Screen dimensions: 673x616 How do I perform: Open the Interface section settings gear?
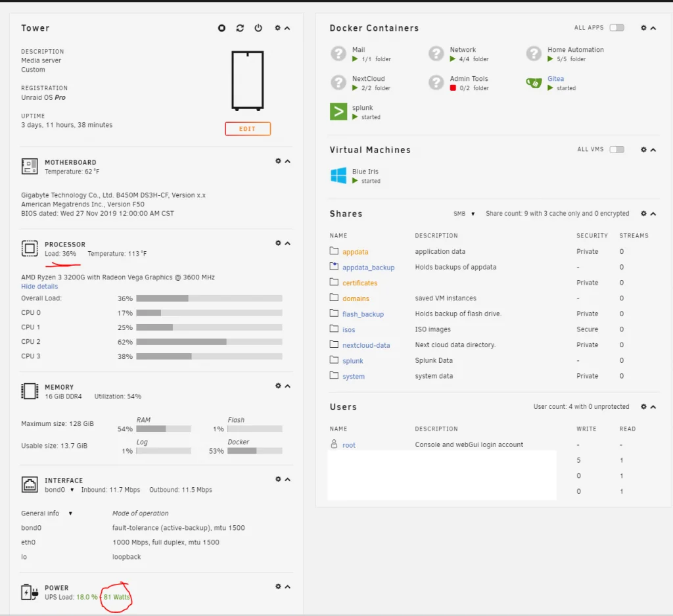(x=278, y=479)
